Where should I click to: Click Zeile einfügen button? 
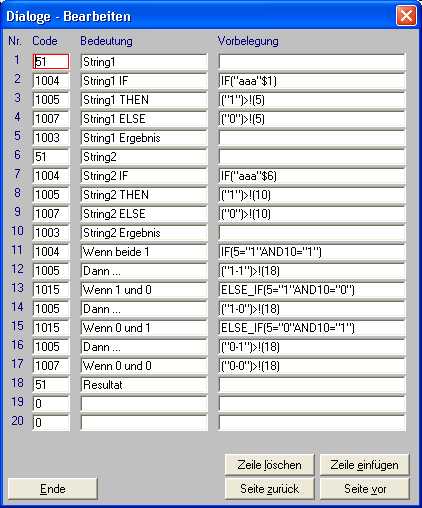coord(364,464)
